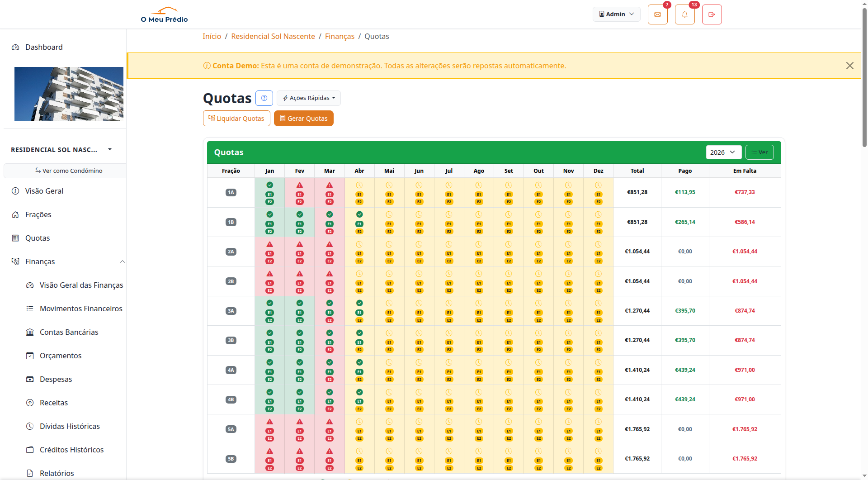
Task: Open the 2026 year selector
Action: (x=723, y=152)
